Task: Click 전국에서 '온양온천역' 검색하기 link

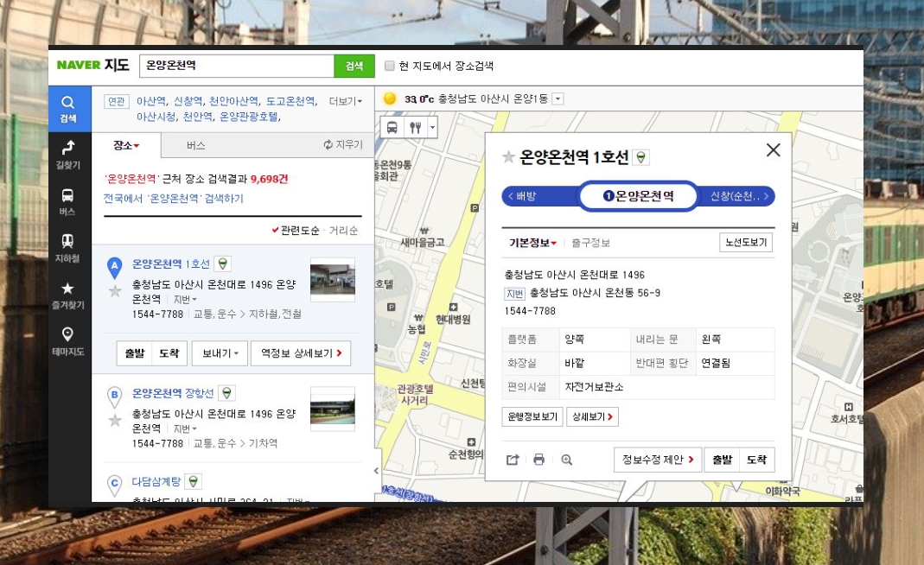Action: click(173, 199)
